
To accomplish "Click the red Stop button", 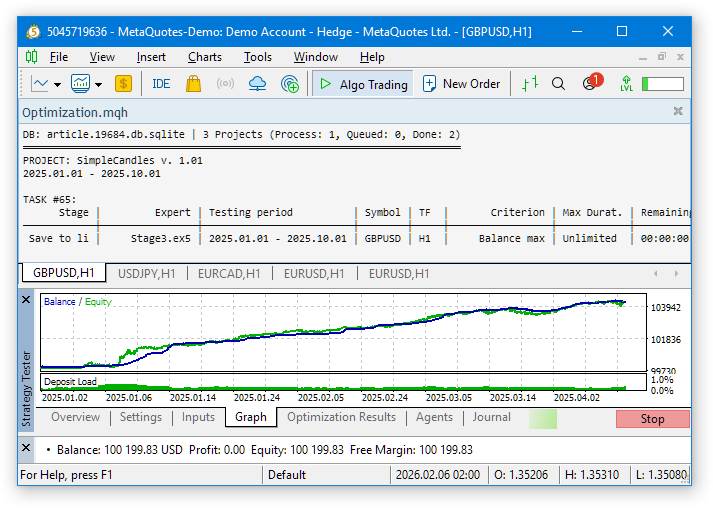I will click(653, 419).
